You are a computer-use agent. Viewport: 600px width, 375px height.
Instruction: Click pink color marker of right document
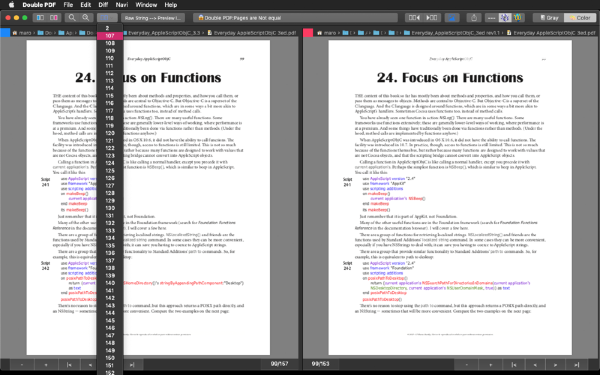308,33
